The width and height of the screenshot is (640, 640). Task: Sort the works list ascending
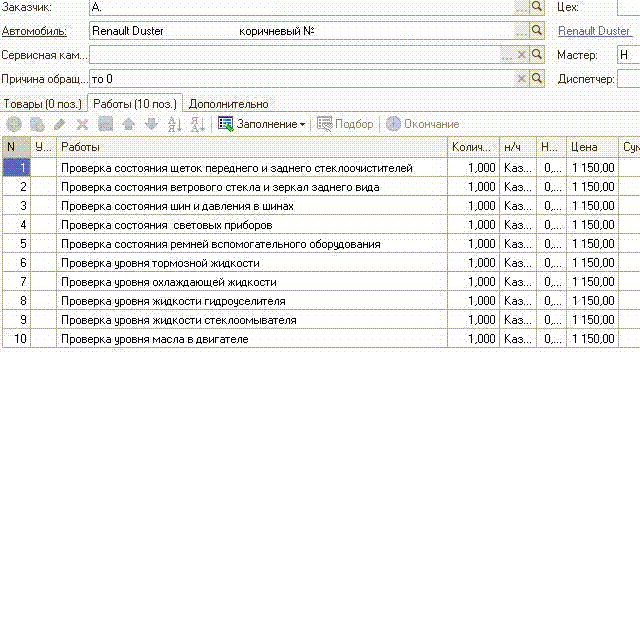point(174,124)
